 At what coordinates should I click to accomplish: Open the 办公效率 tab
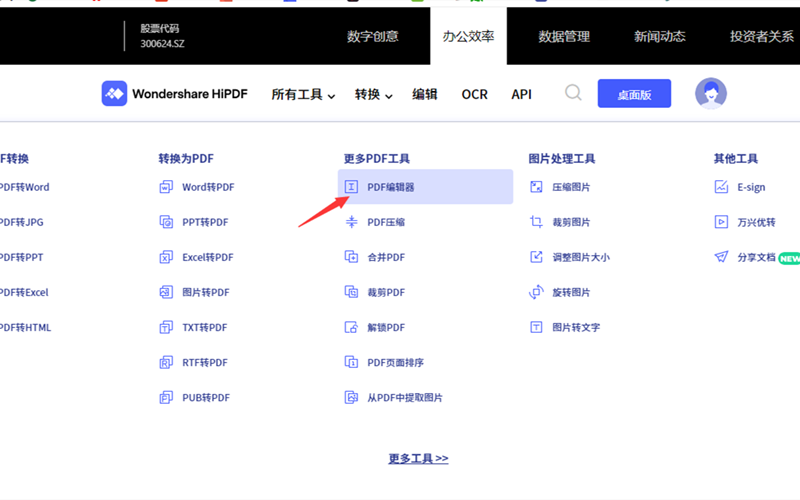tap(468, 37)
